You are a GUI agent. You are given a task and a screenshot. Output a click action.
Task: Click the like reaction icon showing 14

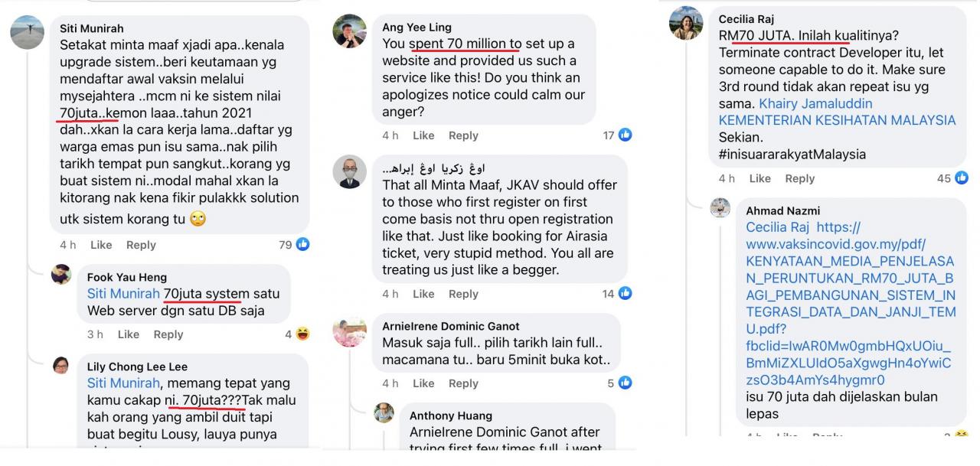pos(626,294)
